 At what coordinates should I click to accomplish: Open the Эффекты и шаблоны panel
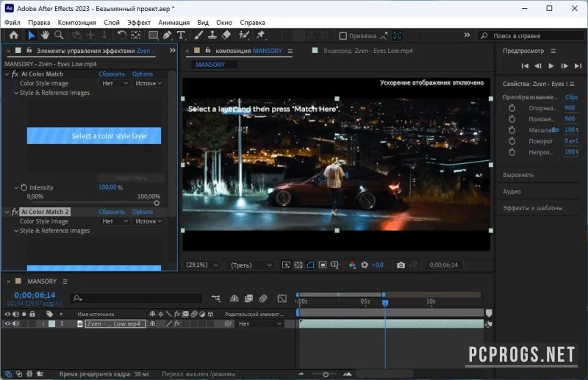[x=532, y=208]
